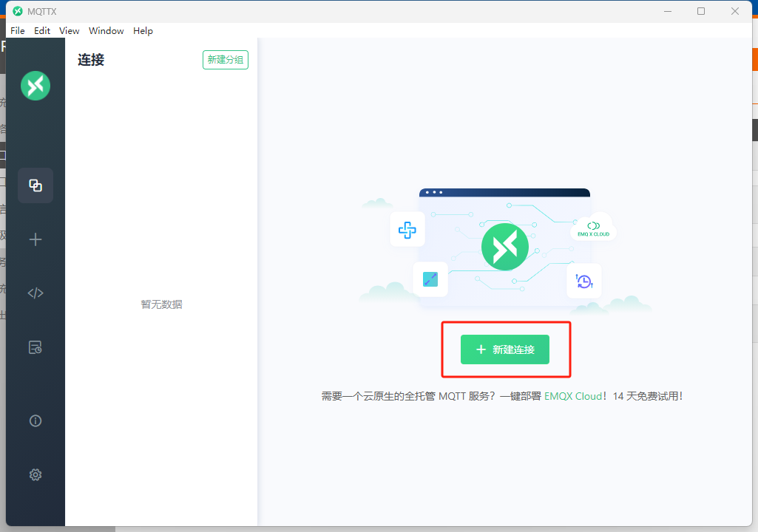Open the Edit menu
The height and width of the screenshot is (532, 758).
[x=42, y=30]
